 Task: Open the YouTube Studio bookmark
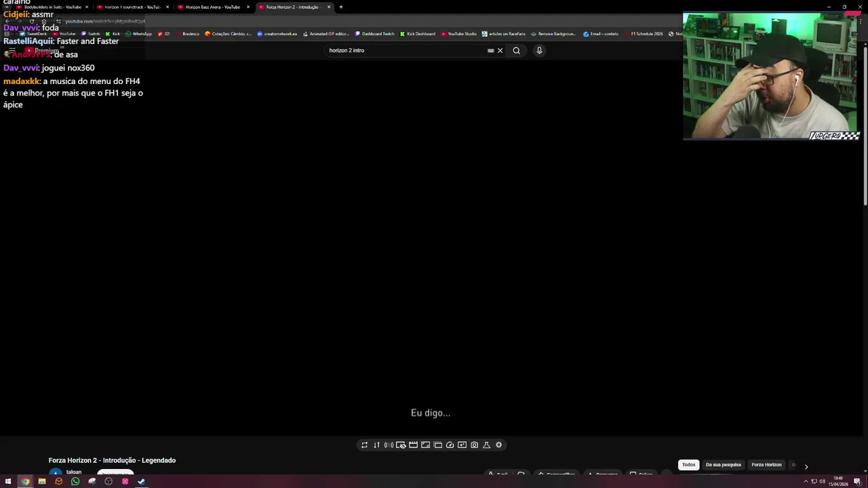point(458,34)
